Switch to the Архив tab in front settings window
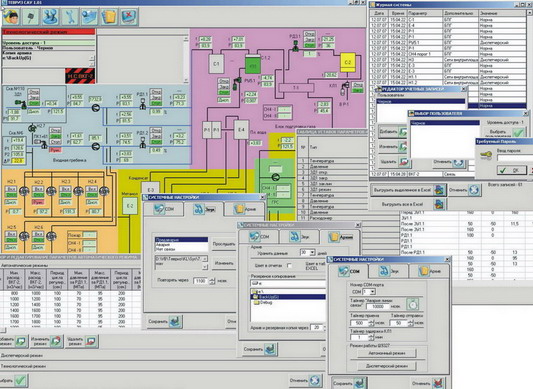Viewport: 533px width, 389px height. (x=430, y=271)
